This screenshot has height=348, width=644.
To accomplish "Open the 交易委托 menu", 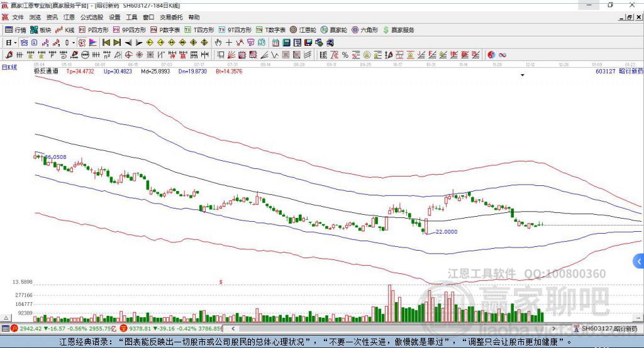I will pos(171,17).
